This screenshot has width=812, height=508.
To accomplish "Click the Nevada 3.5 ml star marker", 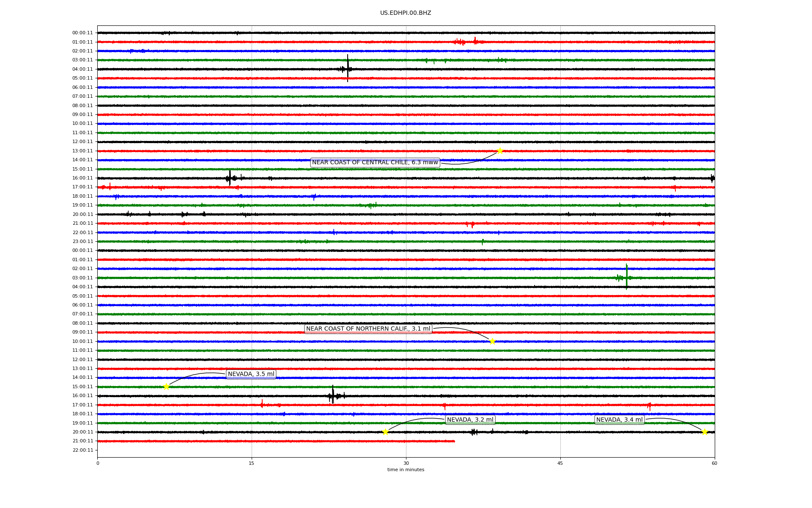I will [x=166, y=387].
